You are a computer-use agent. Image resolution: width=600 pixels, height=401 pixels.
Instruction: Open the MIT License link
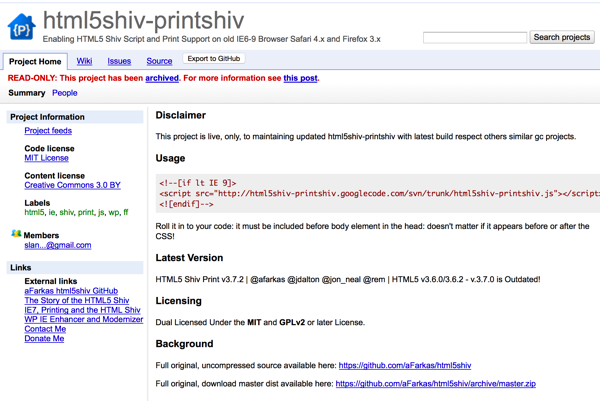pos(46,158)
